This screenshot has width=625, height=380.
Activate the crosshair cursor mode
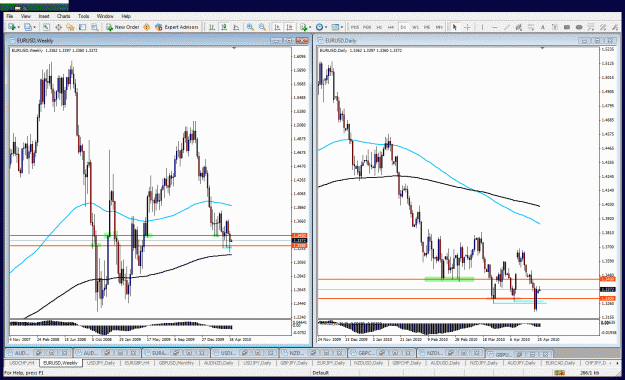point(467,27)
